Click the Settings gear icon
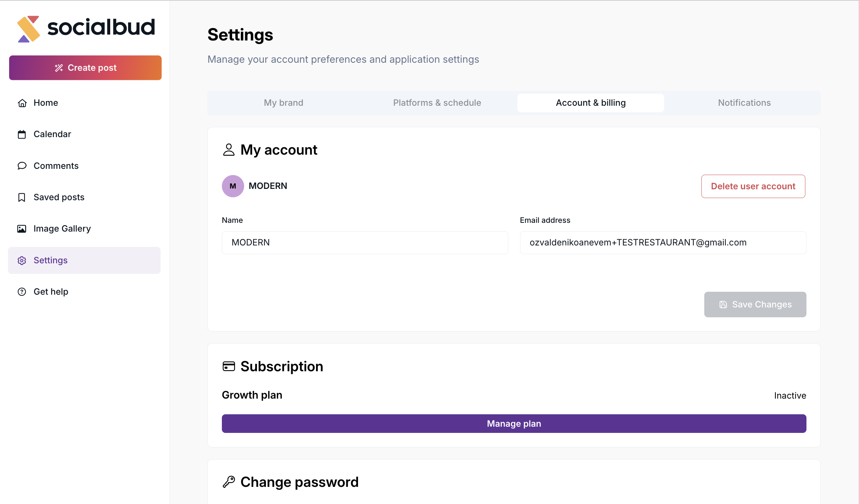The height and width of the screenshot is (504, 859). (x=22, y=260)
